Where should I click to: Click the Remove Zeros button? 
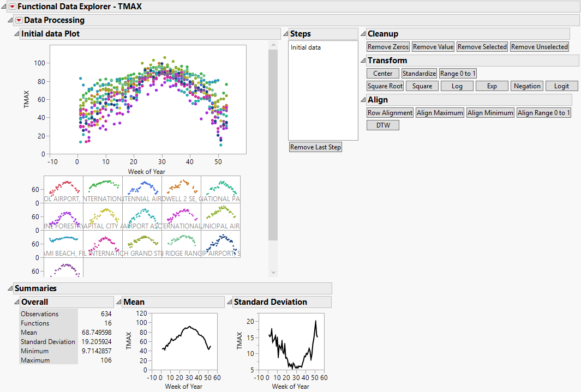[x=388, y=47]
